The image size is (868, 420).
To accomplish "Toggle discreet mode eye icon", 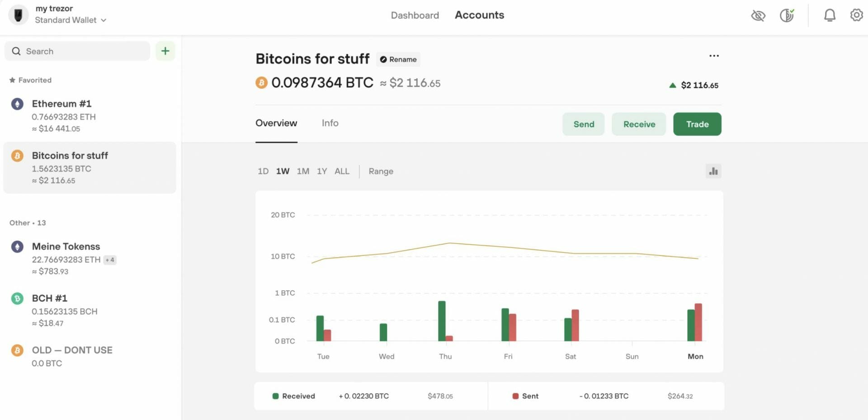I will coord(758,16).
